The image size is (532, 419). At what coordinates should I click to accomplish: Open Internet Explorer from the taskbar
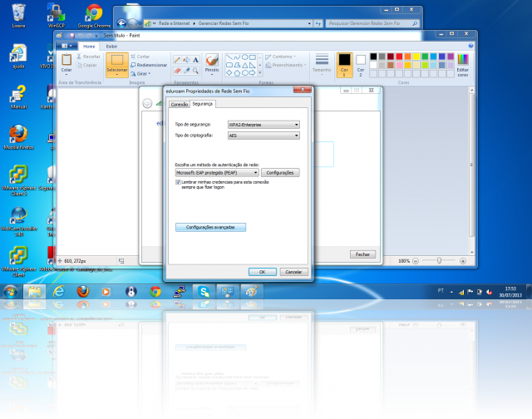click(x=59, y=292)
